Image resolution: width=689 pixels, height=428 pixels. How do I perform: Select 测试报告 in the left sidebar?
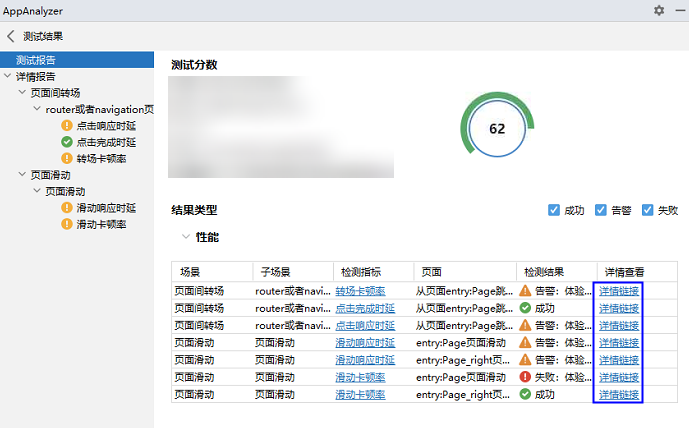point(35,60)
